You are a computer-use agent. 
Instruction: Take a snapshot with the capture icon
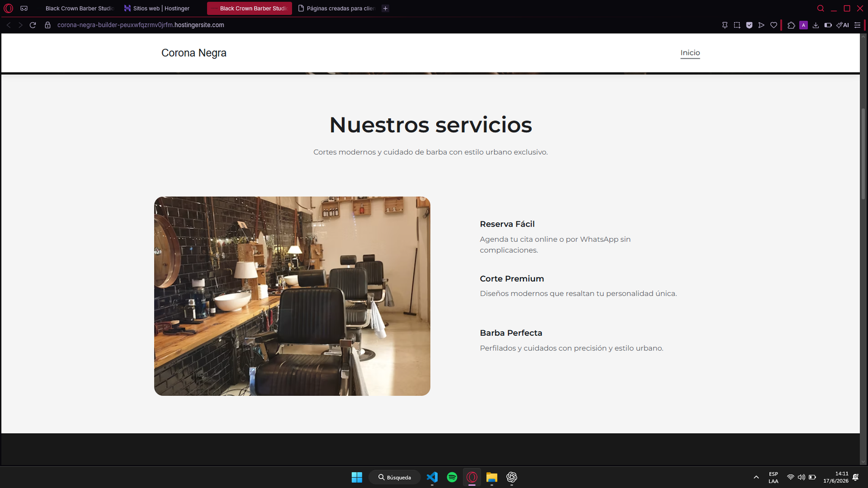coord(737,25)
